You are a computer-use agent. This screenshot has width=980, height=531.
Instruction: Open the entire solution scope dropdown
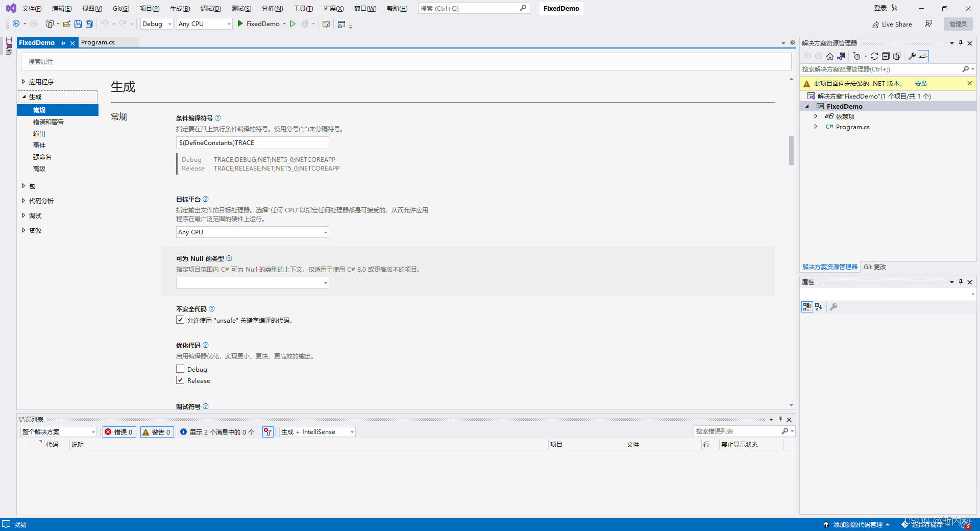[59, 432]
